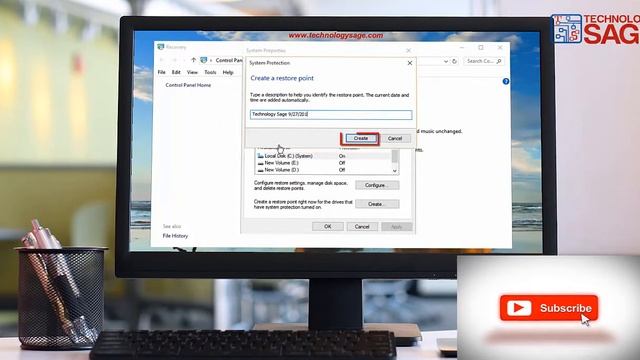Click OK in System Properties
The width and height of the screenshot is (640, 360).
click(x=328, y=227)
